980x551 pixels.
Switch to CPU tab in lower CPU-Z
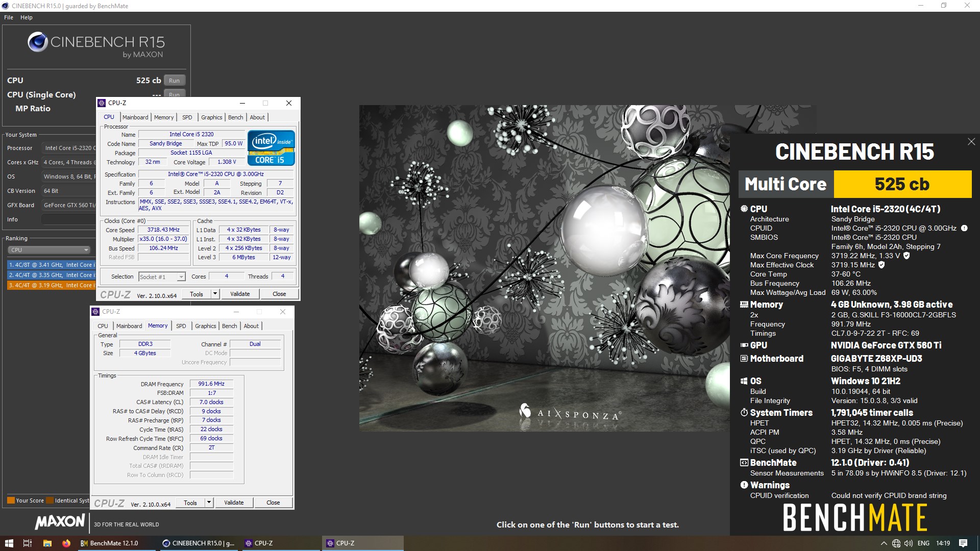[x=103, y=326]
